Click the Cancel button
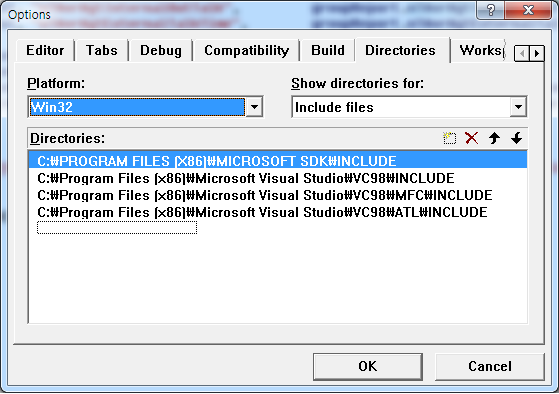Screen dimensions: 559x394 pos(490,367)
